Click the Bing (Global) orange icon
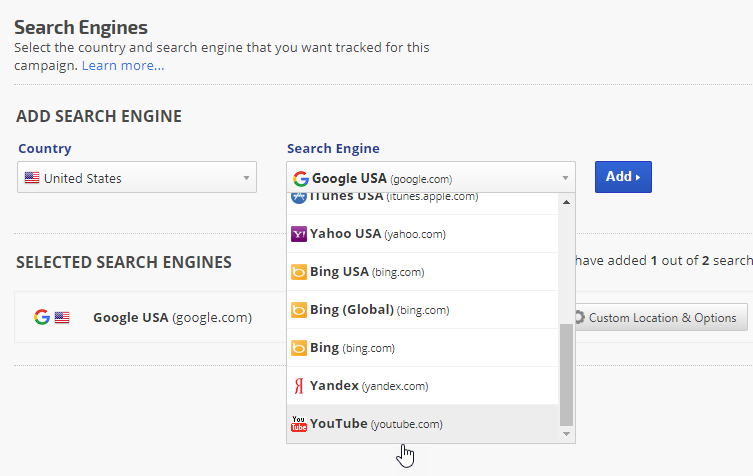The width and height of the screenshot is (753, 476). click(x=299, y=310)
